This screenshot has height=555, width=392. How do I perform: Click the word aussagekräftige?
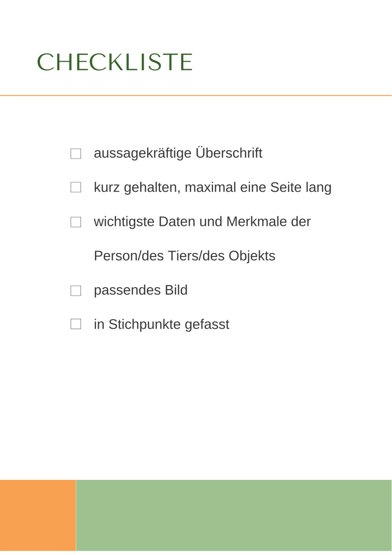[143, 154]
